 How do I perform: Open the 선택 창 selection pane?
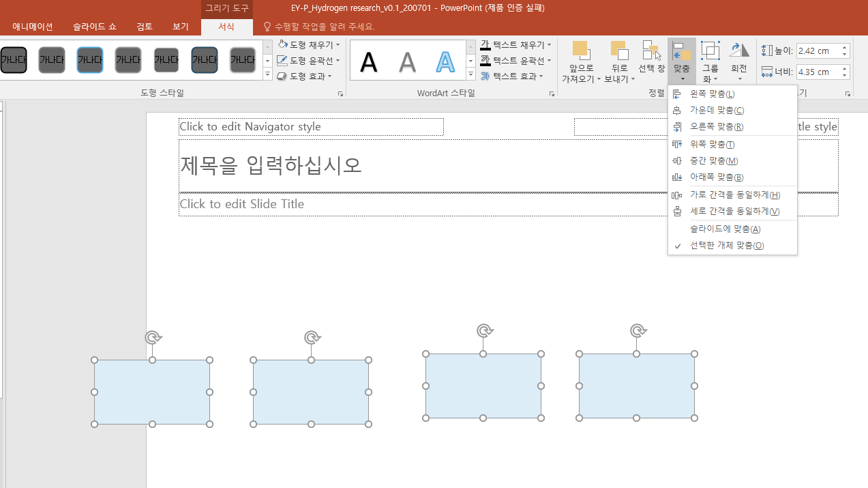pyautogui.click(x=651, y=57)
